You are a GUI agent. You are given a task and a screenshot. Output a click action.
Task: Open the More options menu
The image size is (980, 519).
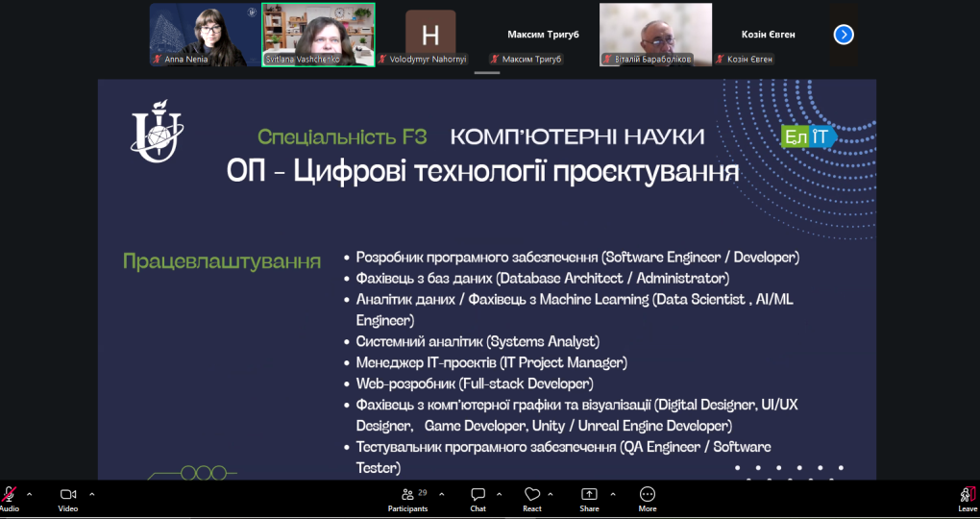[x=647, y=496]
